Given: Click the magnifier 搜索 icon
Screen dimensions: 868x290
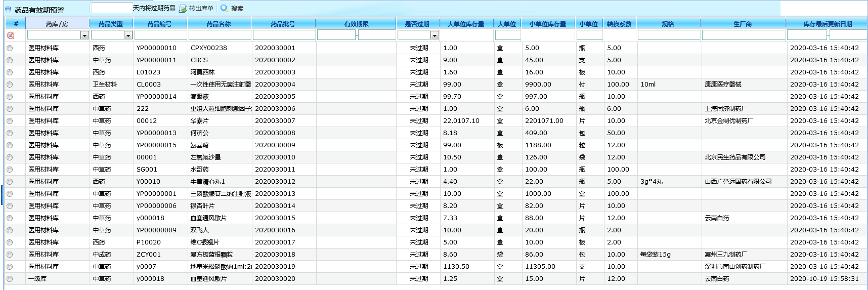Looking at the screenshot, I should [x=224, y=9].
